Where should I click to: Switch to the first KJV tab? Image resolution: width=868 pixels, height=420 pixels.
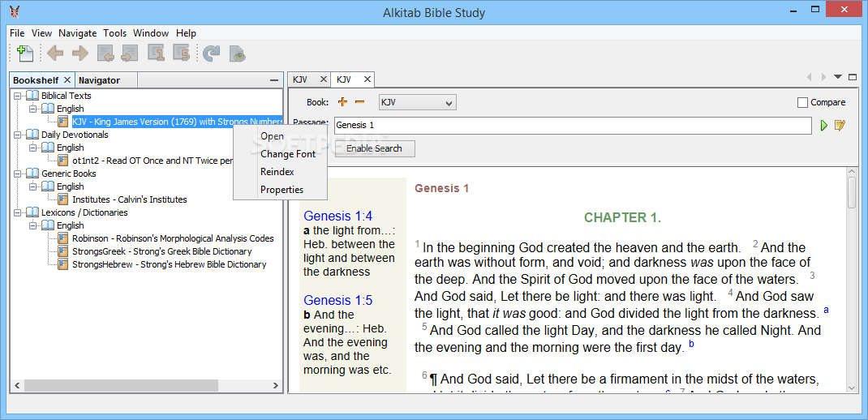tap(300, 79)
